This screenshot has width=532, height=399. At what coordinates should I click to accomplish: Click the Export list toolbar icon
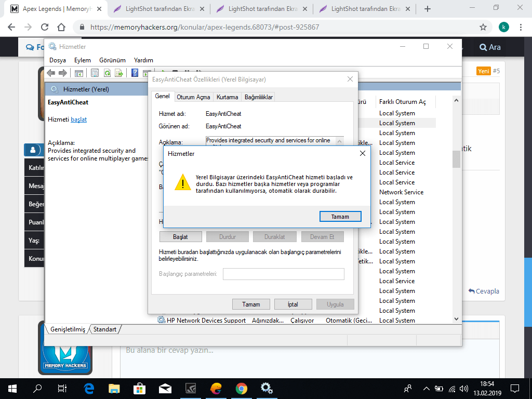[119, 73]
